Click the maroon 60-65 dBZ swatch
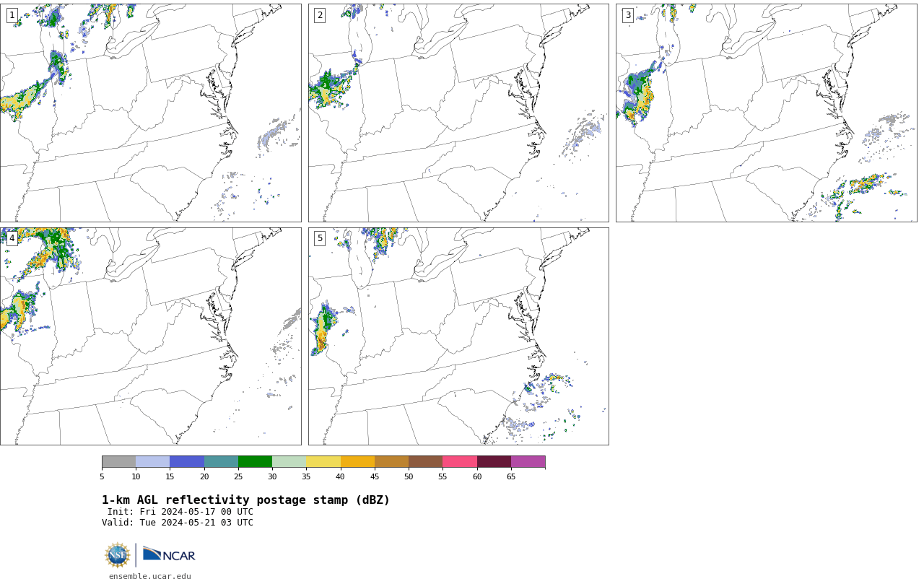The width and height of the screenshot is (924, 584). 494,462
